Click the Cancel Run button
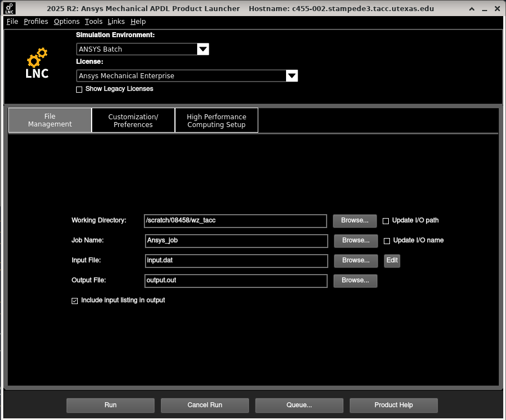Viewport: 506px width, 420px height. pos(205,406)
